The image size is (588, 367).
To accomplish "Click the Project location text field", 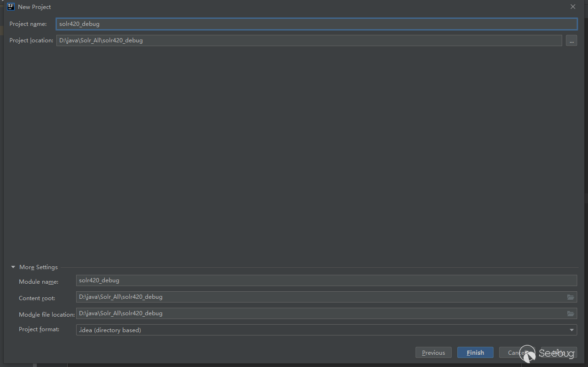I will click(309, 40).
